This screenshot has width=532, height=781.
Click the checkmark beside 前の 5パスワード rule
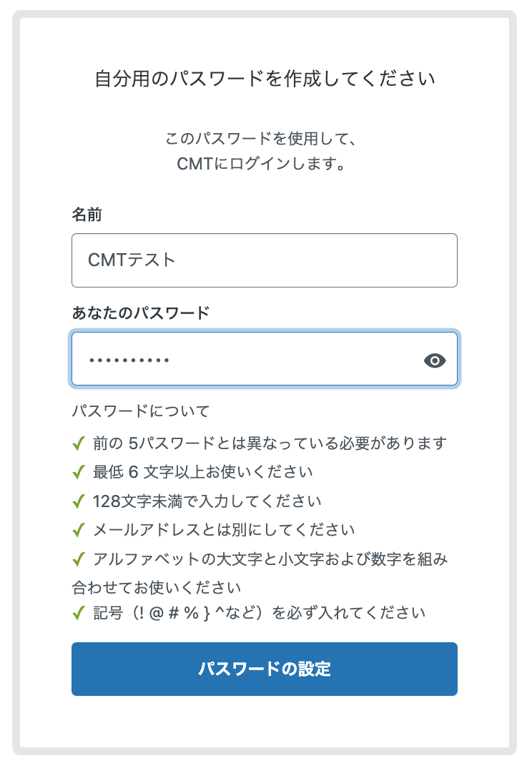[x=79, y=444]
